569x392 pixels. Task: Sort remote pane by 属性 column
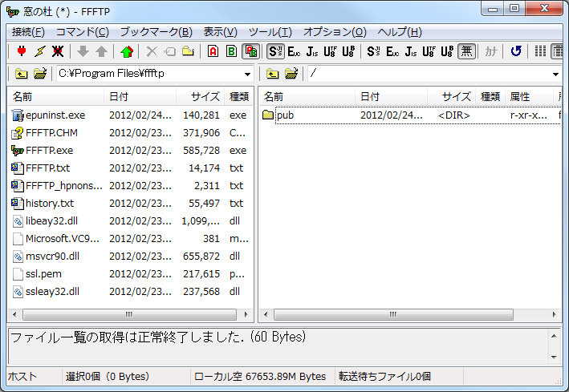click(x=530, y=97)
